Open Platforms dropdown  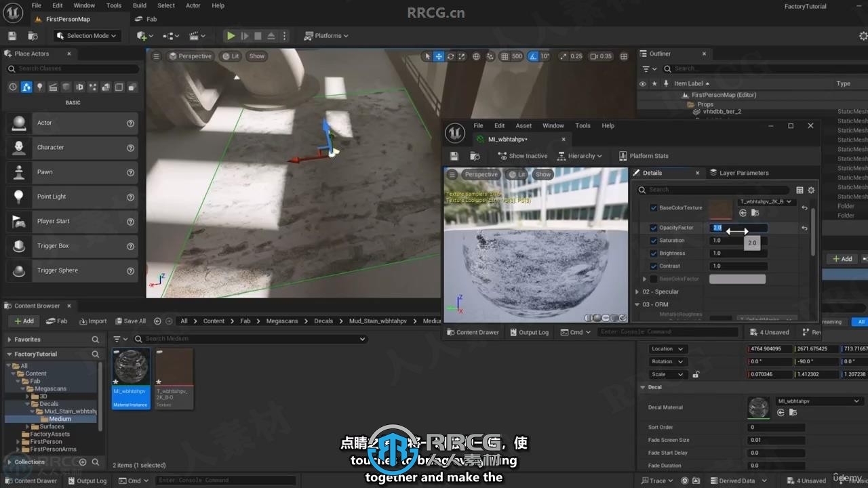click(x=326, y=36)
